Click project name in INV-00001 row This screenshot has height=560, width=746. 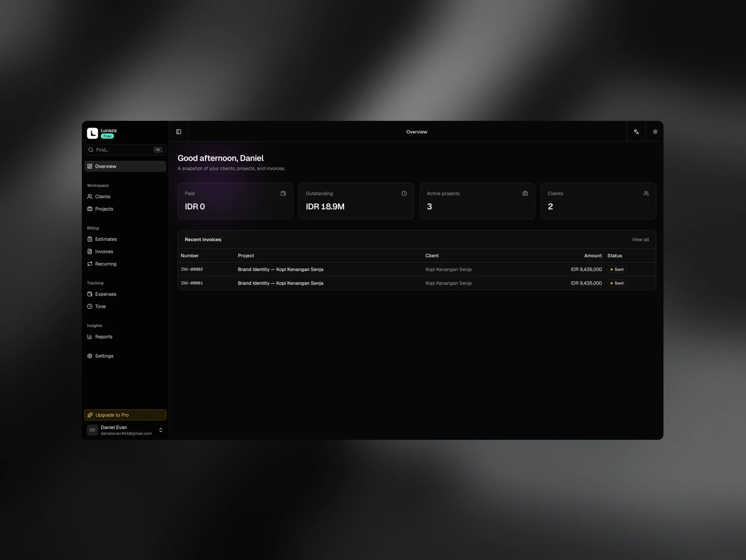(281, 283)
